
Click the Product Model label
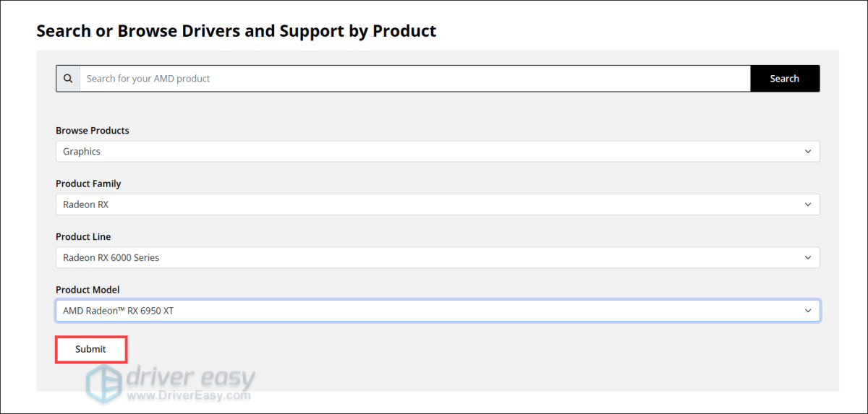click(88, 290)
